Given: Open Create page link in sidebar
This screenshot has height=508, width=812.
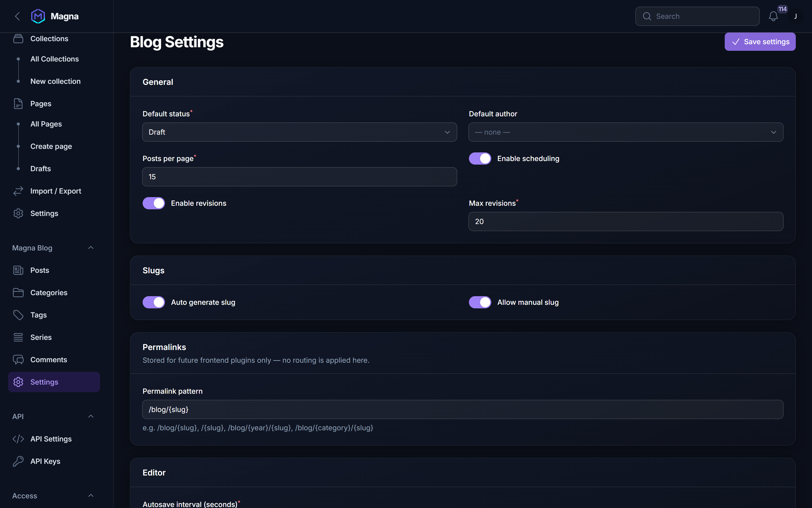Looking at the screenshot, I should 51,147.
